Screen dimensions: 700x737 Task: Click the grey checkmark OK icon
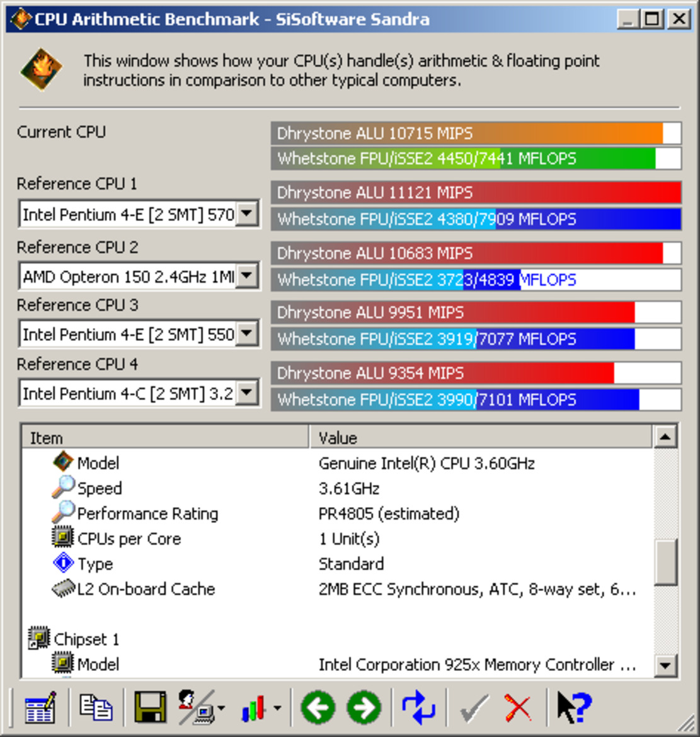tap(474, 708)
